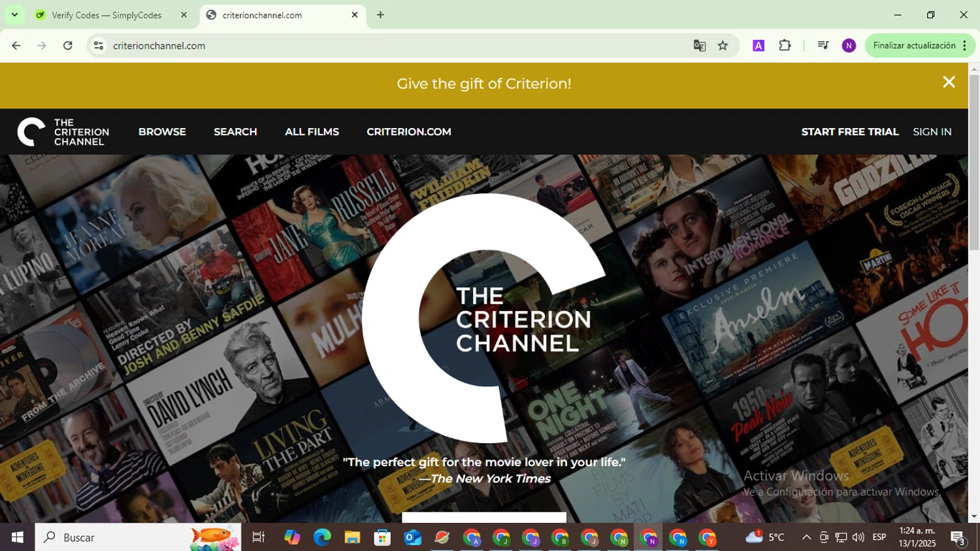This screenshot has width=980, height=551.
Task: Open the Chrome profile N avatar
Action: 849,46
